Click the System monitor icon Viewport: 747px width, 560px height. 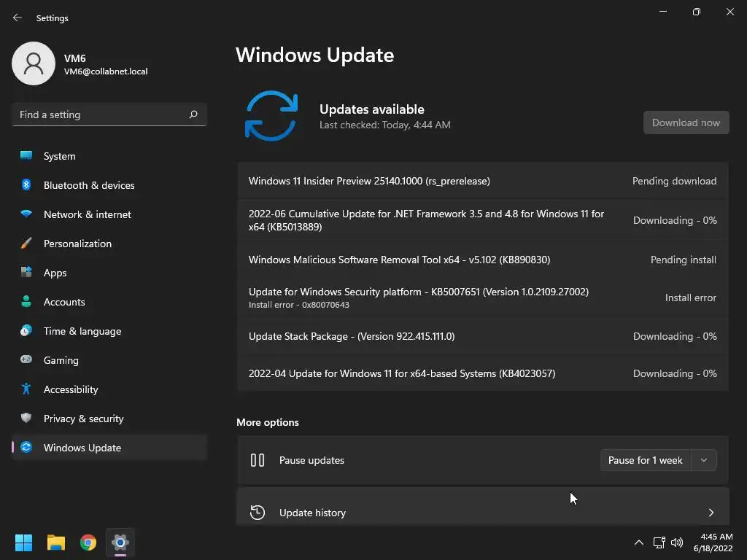point(26,156)
